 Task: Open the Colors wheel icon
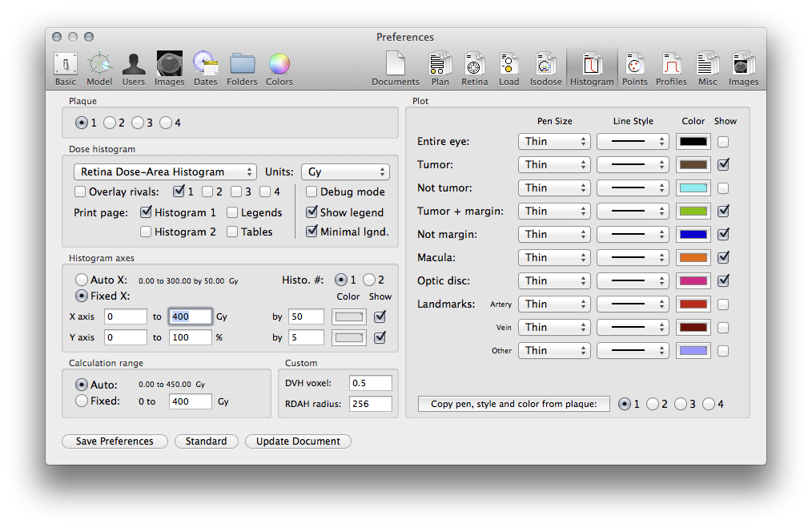[279, 68]
